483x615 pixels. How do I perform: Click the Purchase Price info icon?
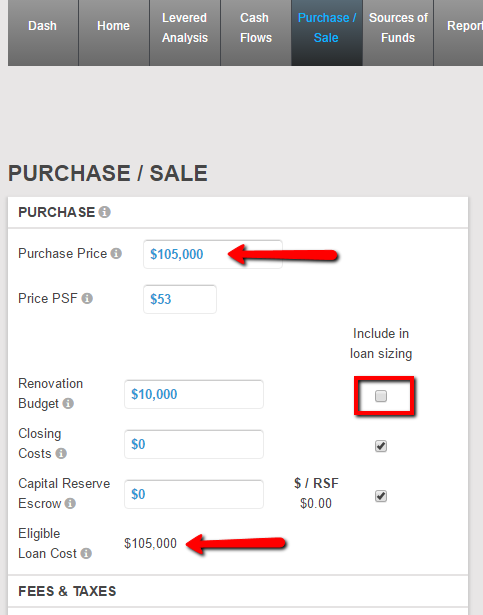116,253
